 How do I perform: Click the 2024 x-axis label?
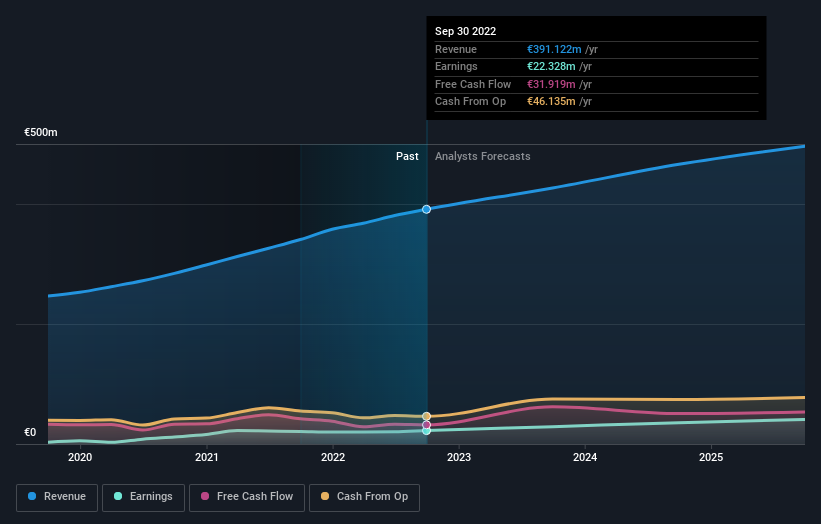(x=585, y=458)
